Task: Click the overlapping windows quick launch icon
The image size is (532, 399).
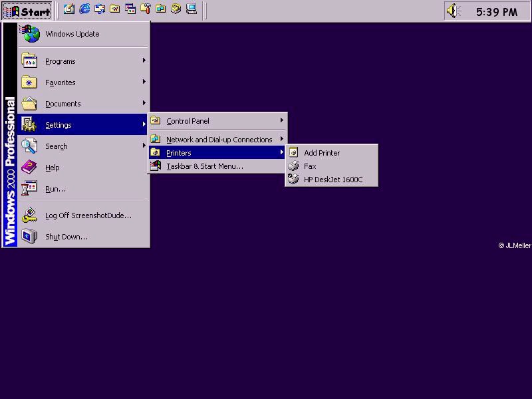Action: 130,9
